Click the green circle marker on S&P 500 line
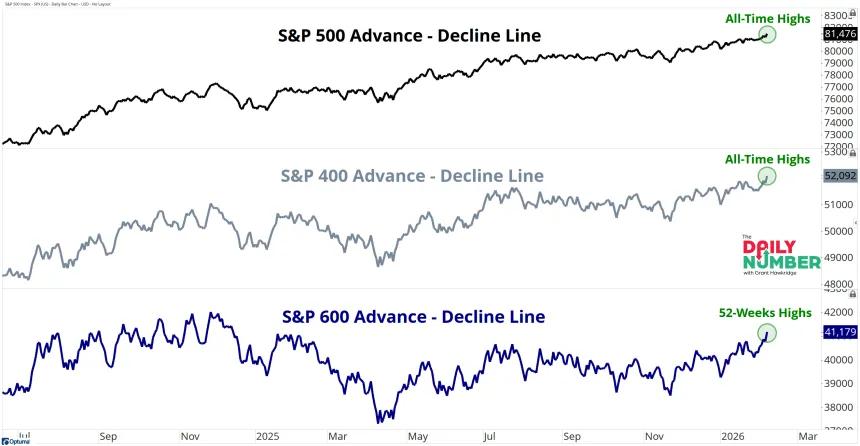This screenshot has width=860, height=446. pyautogui.click(x=768, y=35)
